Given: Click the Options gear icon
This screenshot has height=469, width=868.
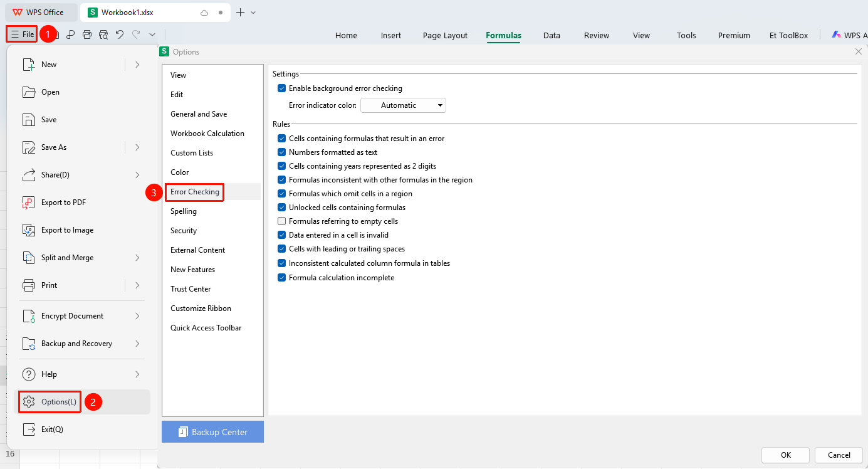Looking at the screenshot, I should coord(29,402).
